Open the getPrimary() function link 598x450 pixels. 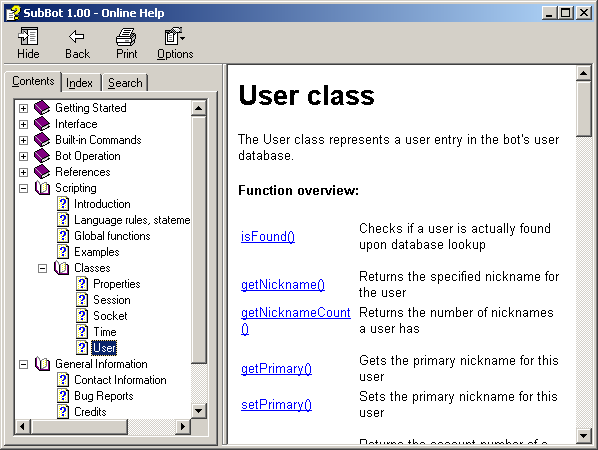click(276, 368)
